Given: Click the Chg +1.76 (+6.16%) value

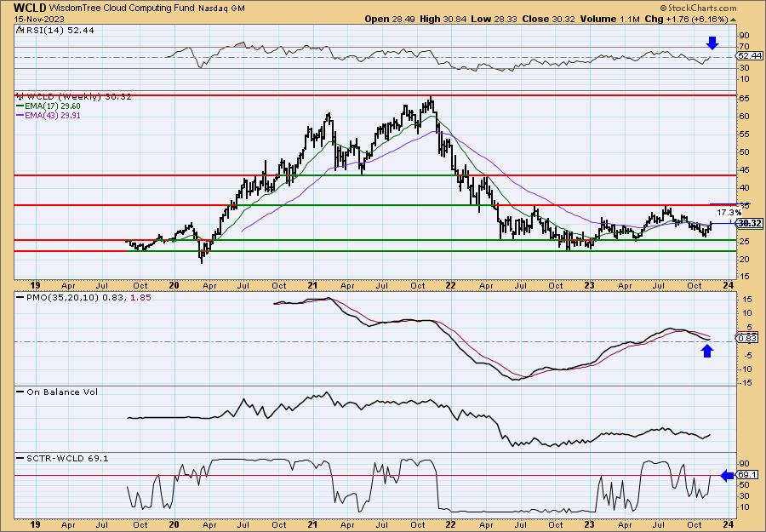Looking at the screenshot, I should pyautogui.click(x=686, y=19).
